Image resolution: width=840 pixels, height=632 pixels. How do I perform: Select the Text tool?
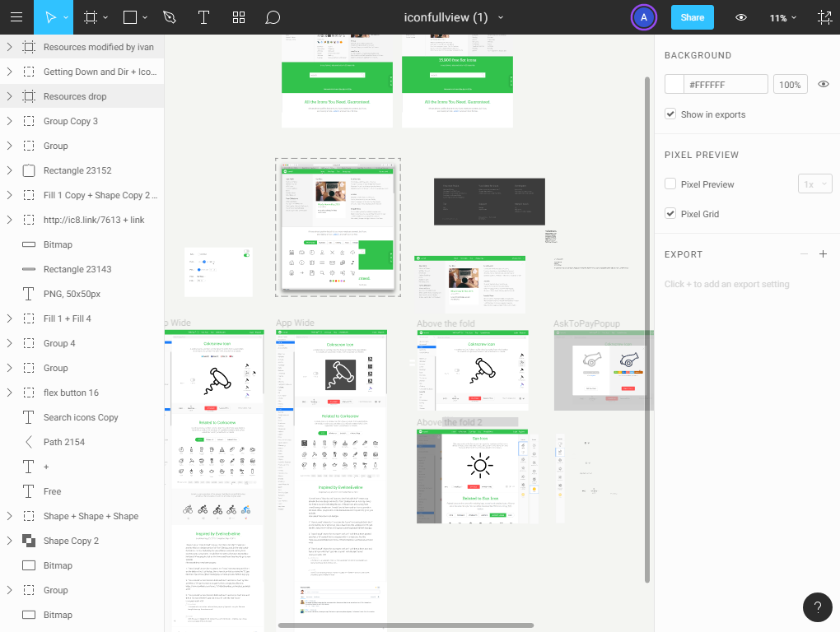pyautogui.click(x=203, y=17)
